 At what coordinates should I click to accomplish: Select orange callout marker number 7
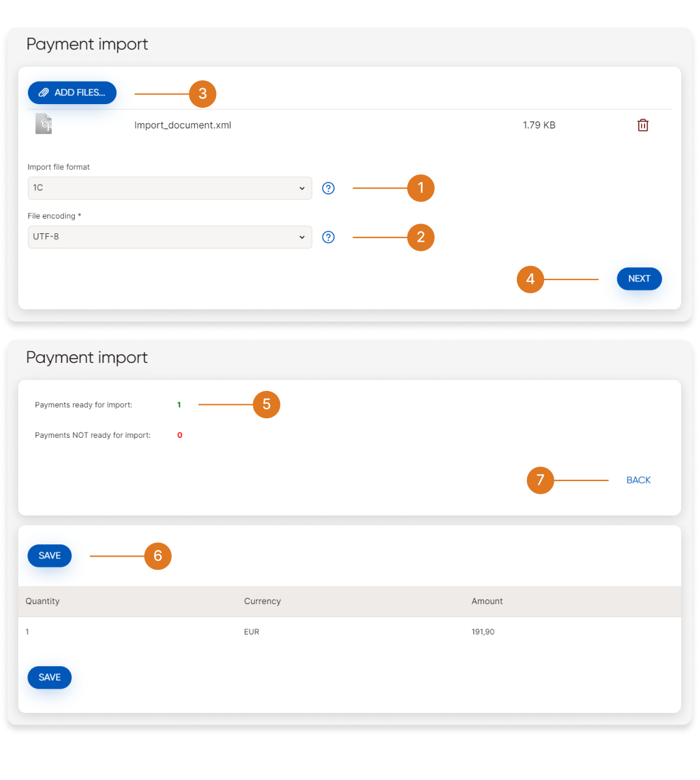point(540,480)
